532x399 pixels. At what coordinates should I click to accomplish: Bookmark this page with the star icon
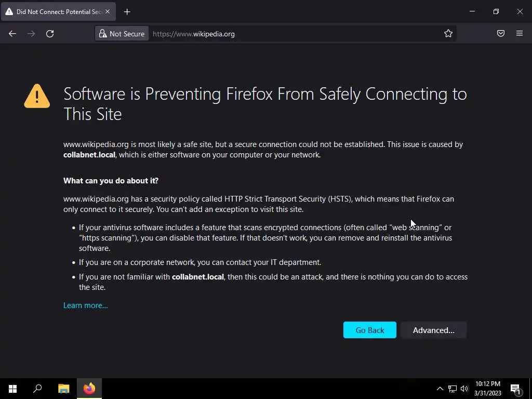[x=448, y=34]
